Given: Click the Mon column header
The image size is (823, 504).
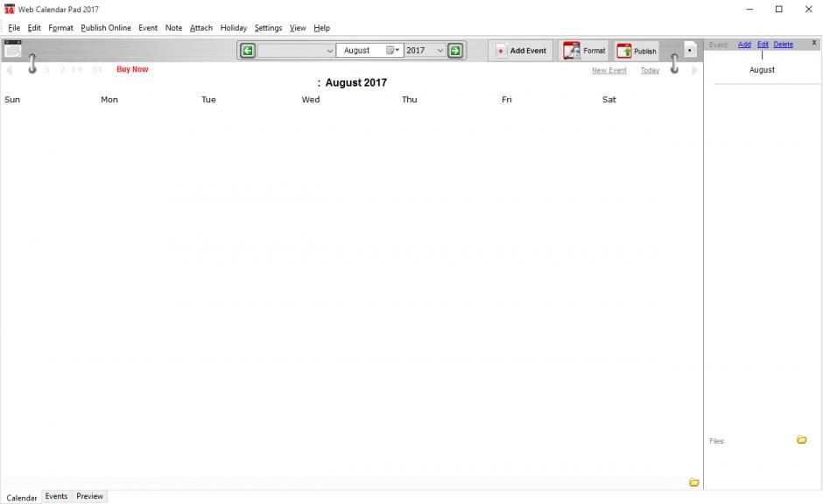Looking at the screenshot, I should point(109,100).
